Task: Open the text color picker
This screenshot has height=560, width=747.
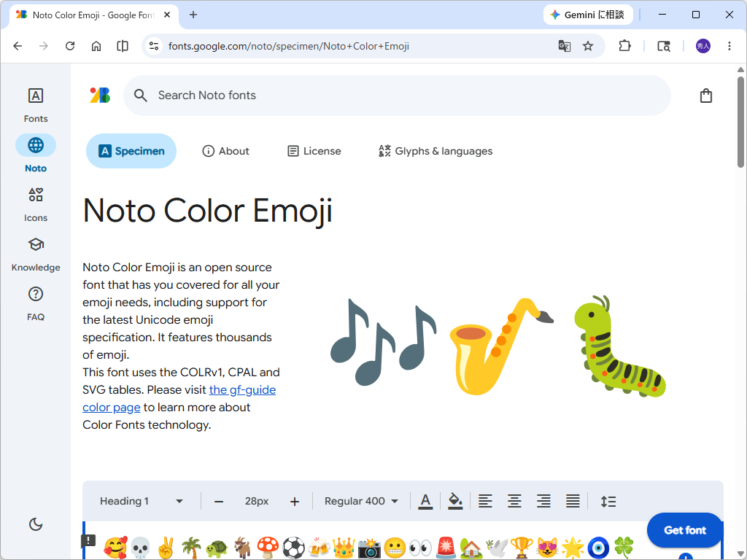Action: coord(425,502)
